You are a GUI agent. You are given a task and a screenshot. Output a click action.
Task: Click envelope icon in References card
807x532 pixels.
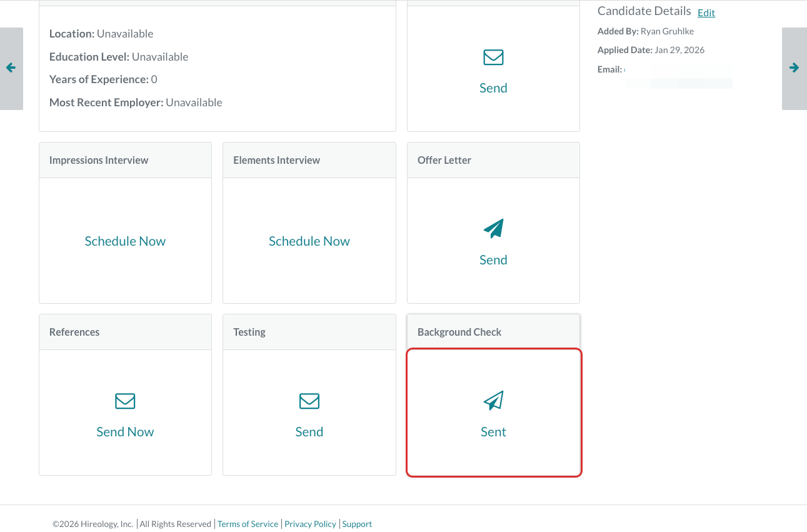(x=125, y=401)
